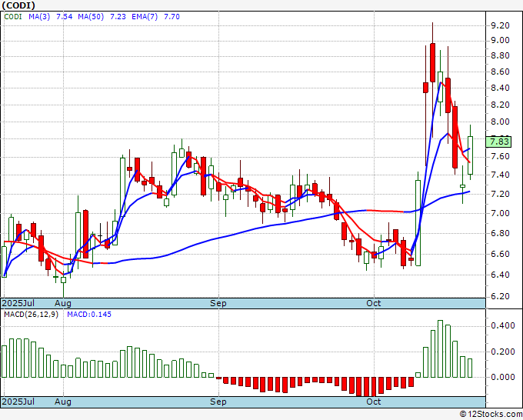Click the 0.200 MACD axis label

point(503,352)
